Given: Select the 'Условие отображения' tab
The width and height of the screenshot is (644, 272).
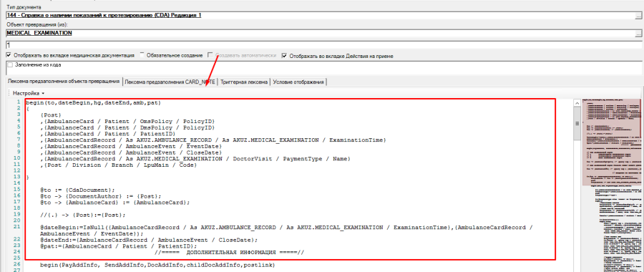Looking at the screenshot, I should (298, 82).
